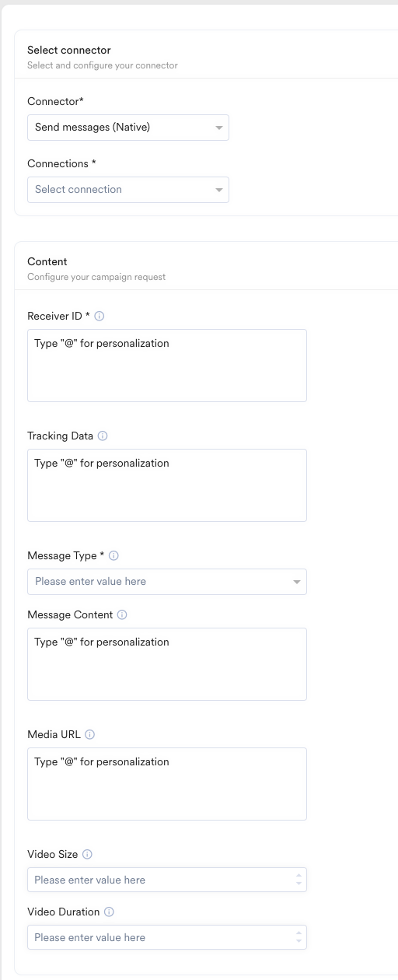Click info icon next to Media URL

(90, 735)
